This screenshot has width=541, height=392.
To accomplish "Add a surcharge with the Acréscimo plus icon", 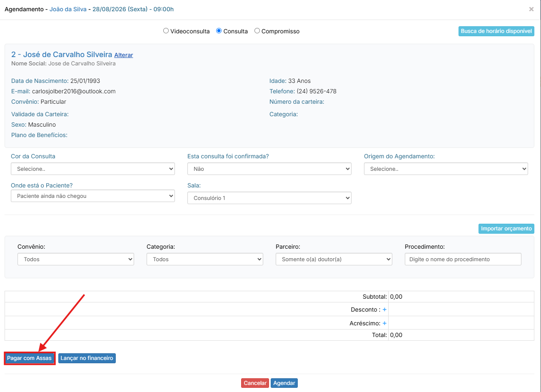I will (x=384, y=323).
